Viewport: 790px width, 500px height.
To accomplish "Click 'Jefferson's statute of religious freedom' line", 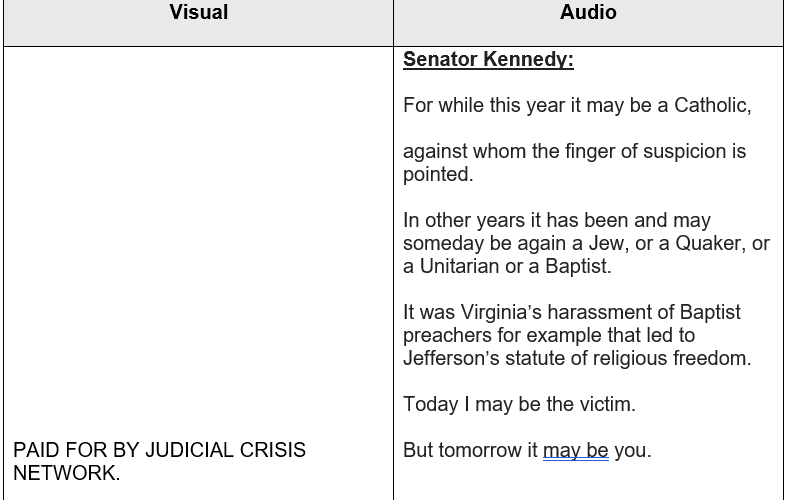I will point(577,358).
